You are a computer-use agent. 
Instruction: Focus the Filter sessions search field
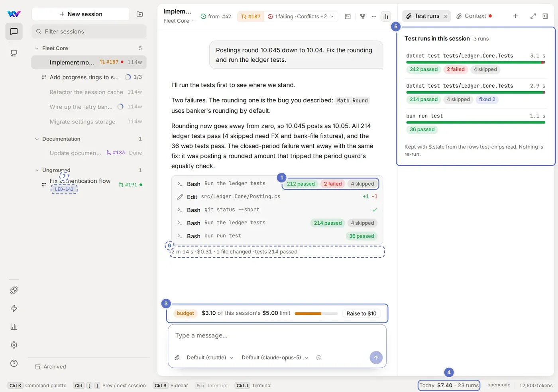point(89,31)
